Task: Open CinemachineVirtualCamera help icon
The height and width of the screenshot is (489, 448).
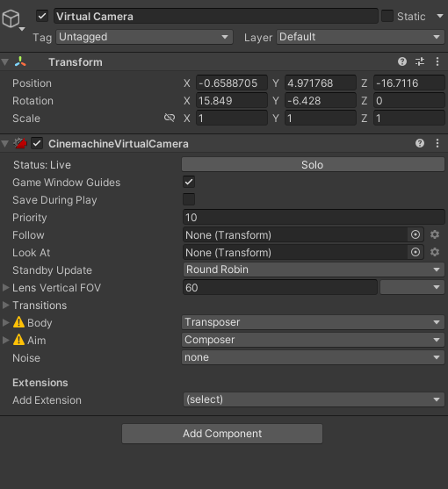Action: tap(420, 143)
